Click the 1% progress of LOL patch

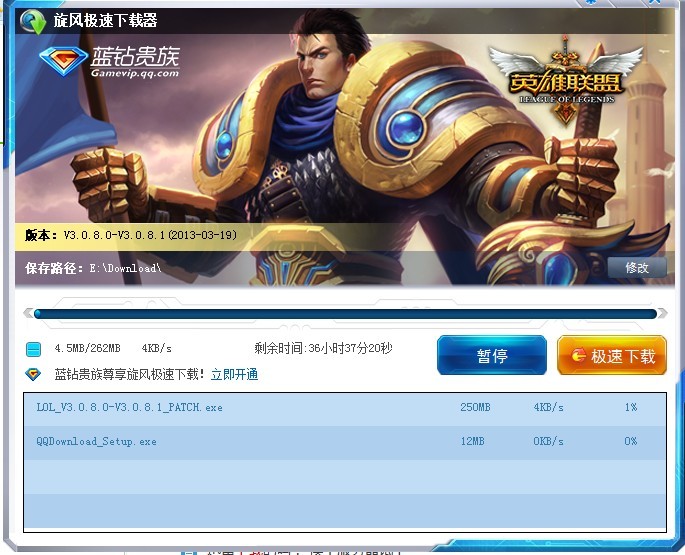(630, 407)
